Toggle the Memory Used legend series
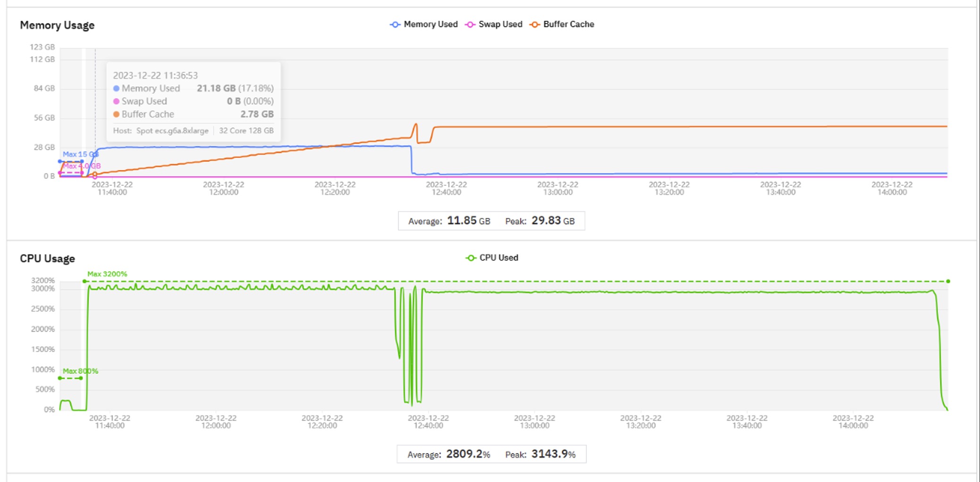The width and height of the screenshot is (980, 482). [x=424, y=24]
